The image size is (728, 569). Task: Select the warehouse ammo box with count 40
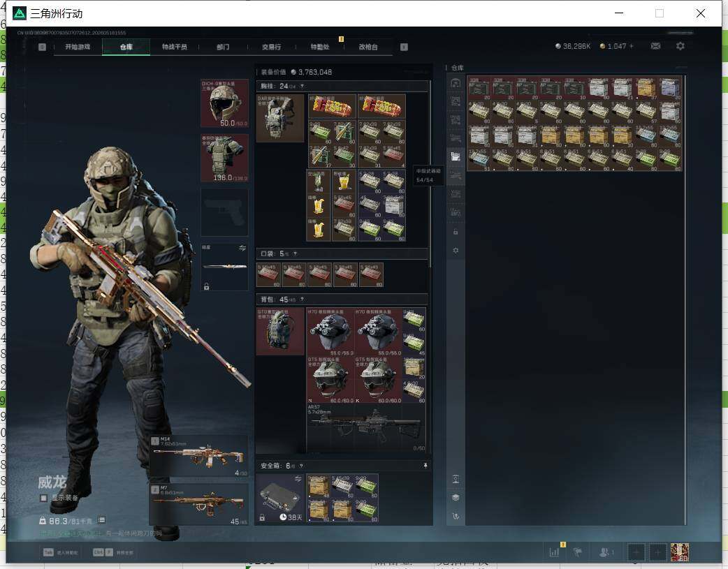pyautogui.click(x=623, y=159)
